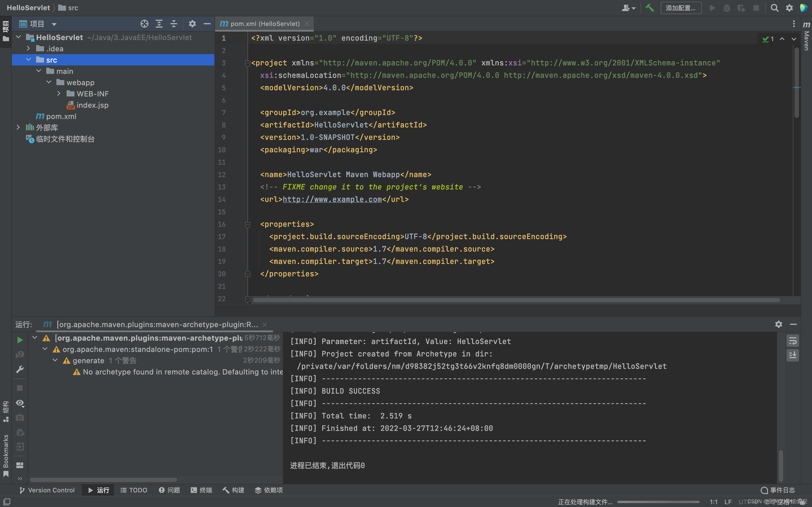The height and width of the screenshot is (507, 812).
Task: Open the Maven side tool window
Action: 807,36
